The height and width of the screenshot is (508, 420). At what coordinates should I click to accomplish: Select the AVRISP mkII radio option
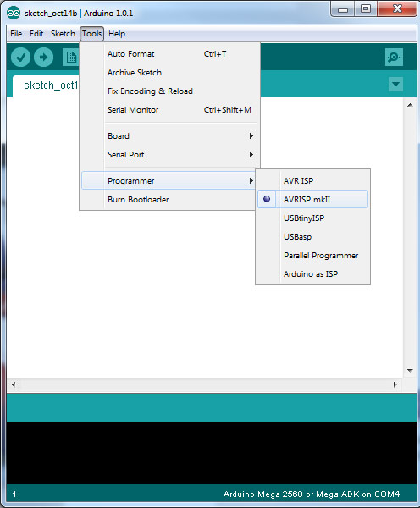point(312,199)
